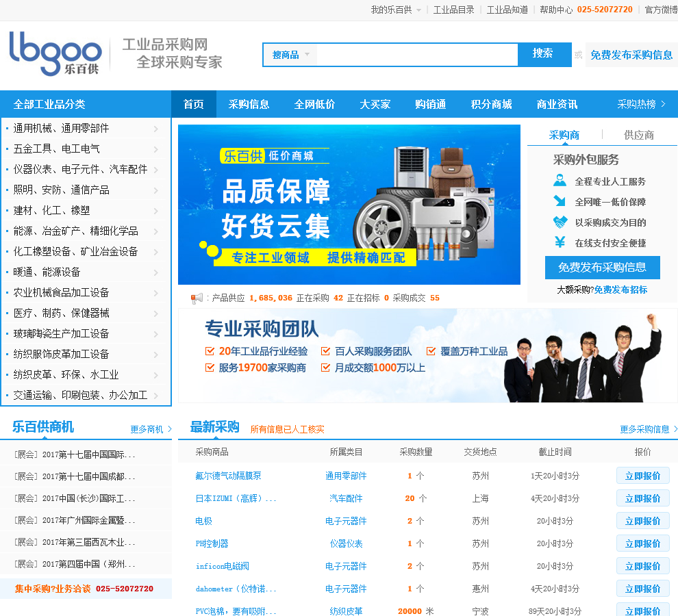The width and height of the screenshot is (678, 616).
Task: Click 免费发布采购信息 next to search bar
Action: [631, 55]
